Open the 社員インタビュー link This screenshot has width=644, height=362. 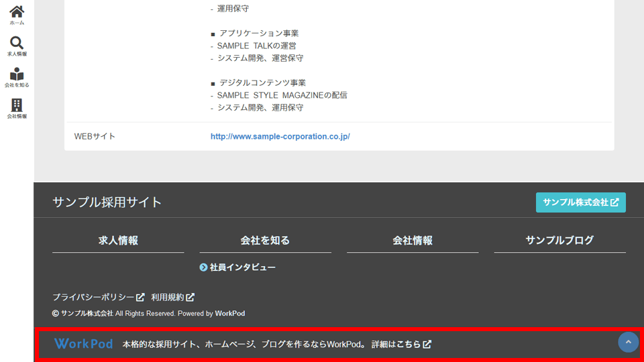[242, 267]
